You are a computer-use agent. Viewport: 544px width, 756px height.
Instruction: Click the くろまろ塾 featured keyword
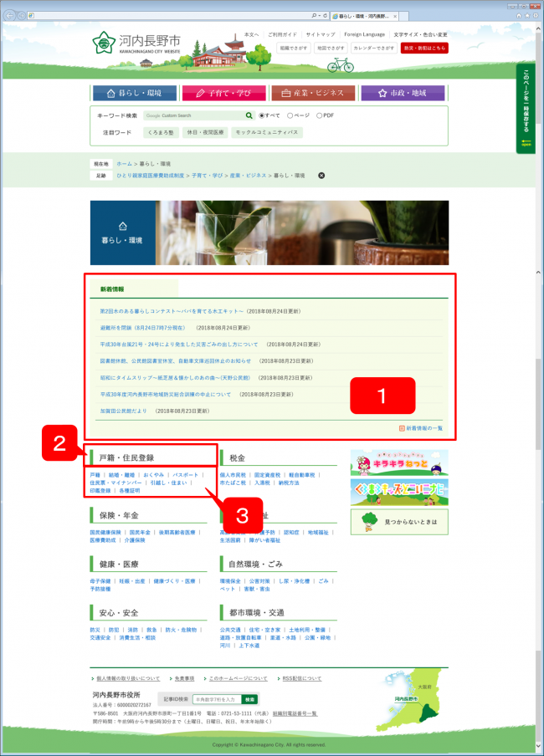(x=162, y=133)
